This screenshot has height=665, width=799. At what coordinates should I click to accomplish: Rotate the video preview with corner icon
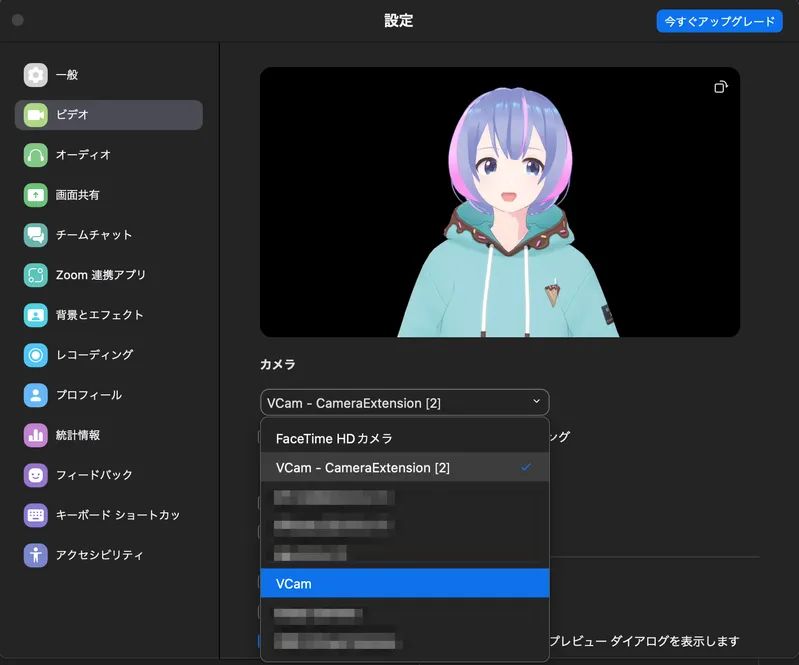pyautogui.click(x=721, y=87)
